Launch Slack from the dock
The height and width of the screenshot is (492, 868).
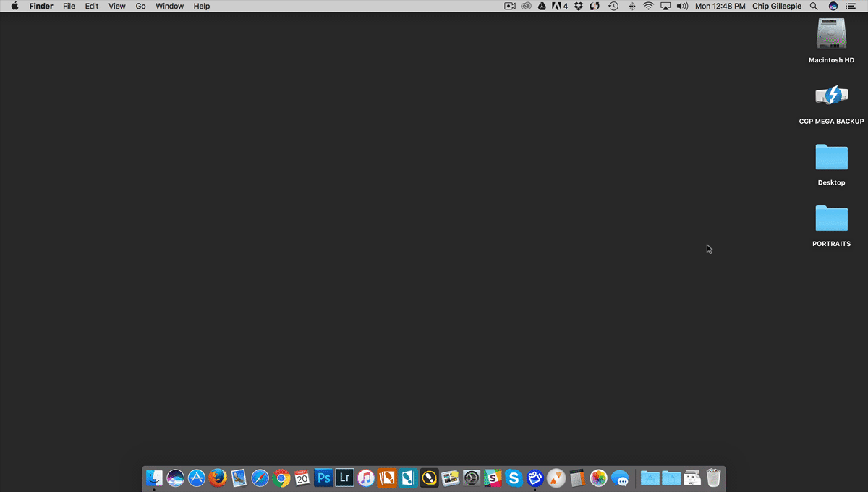coord(493,478)
